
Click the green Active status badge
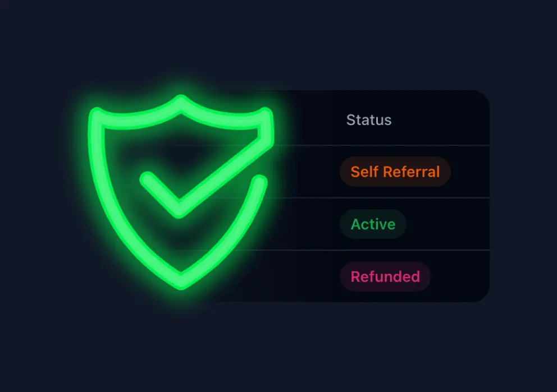coord(373,224)
